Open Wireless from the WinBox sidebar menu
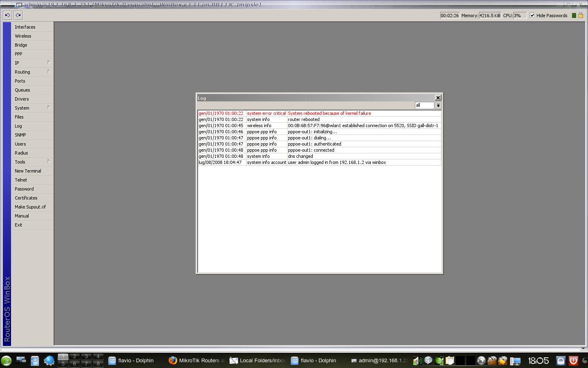The height and width of the screenshot is (368, 588). click(x=23, y=36)
